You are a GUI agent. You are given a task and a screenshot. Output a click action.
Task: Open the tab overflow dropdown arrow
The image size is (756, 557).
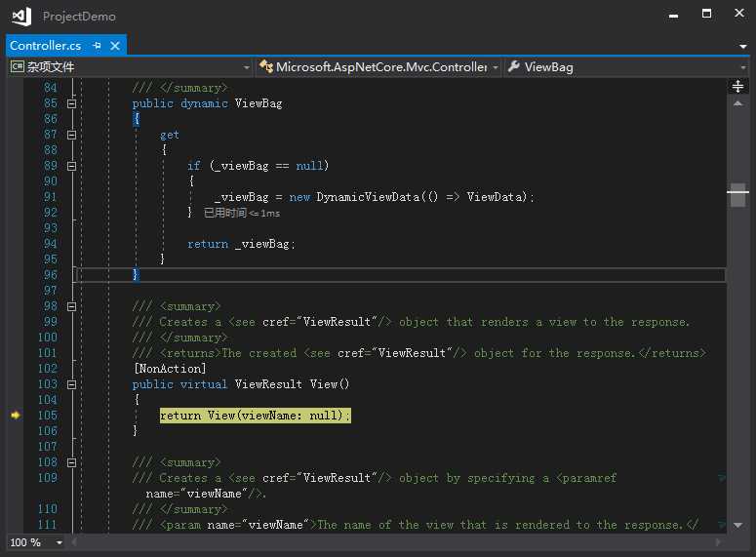pos(742,46)
